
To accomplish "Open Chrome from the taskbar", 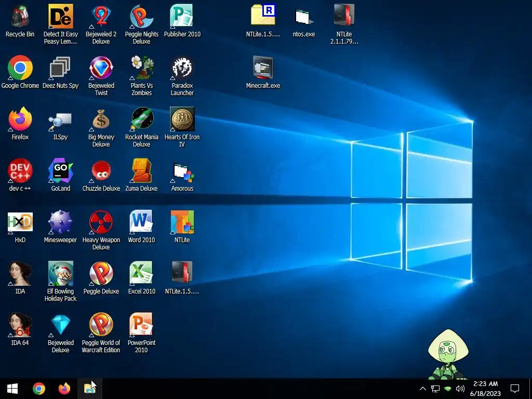I will 38,389.
